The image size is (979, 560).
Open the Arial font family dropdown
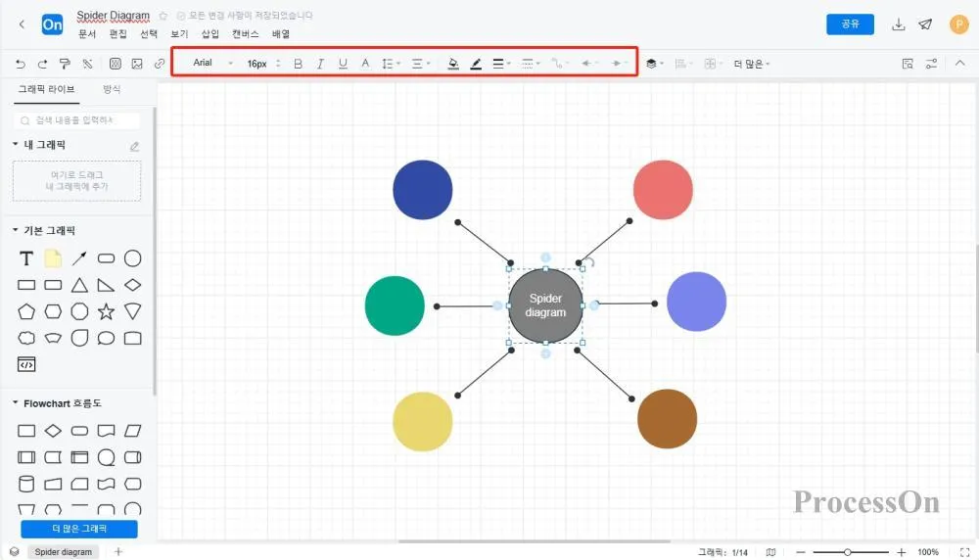pyautogui.click(x=212, y=63)
